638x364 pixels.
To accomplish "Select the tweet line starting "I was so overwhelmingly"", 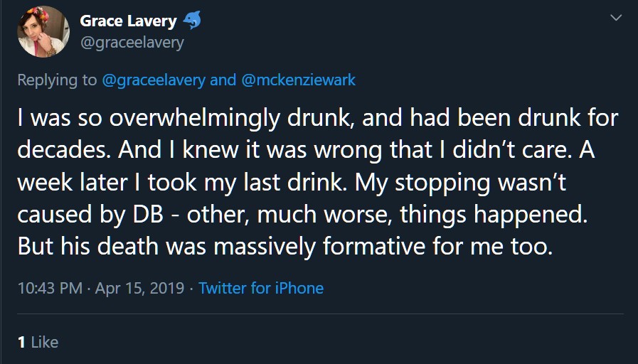I will pos(318,118).
